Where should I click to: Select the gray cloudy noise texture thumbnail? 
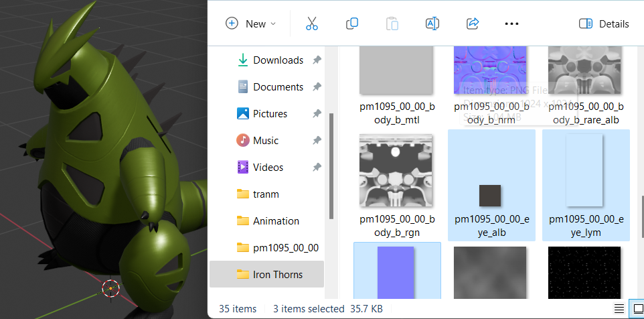coord(491,273)
